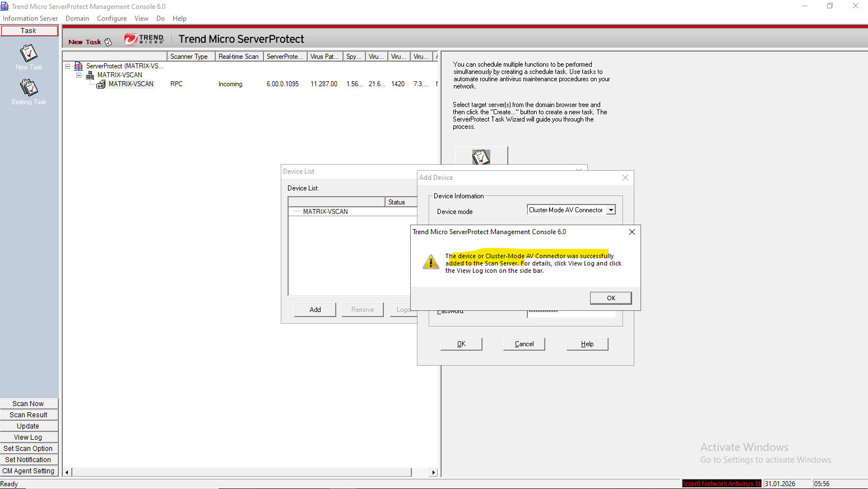Click the Ready status bar text

coord(10,484)
